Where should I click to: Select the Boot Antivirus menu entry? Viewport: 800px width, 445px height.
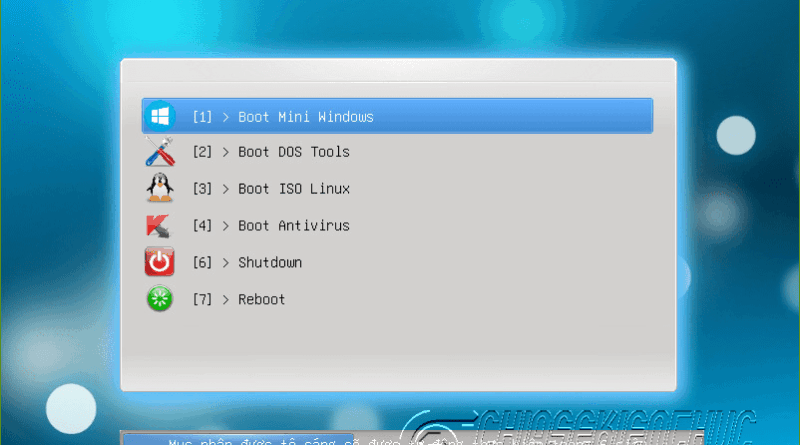294,226
